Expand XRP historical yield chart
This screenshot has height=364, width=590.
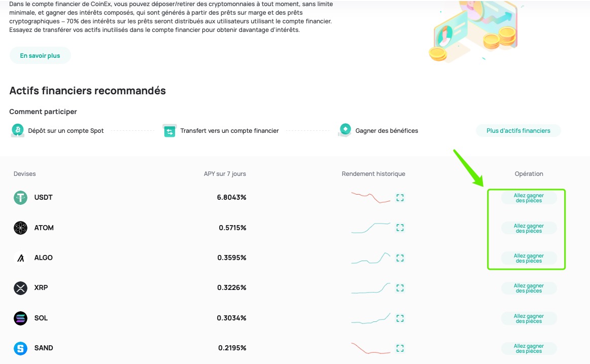[400, 287]
